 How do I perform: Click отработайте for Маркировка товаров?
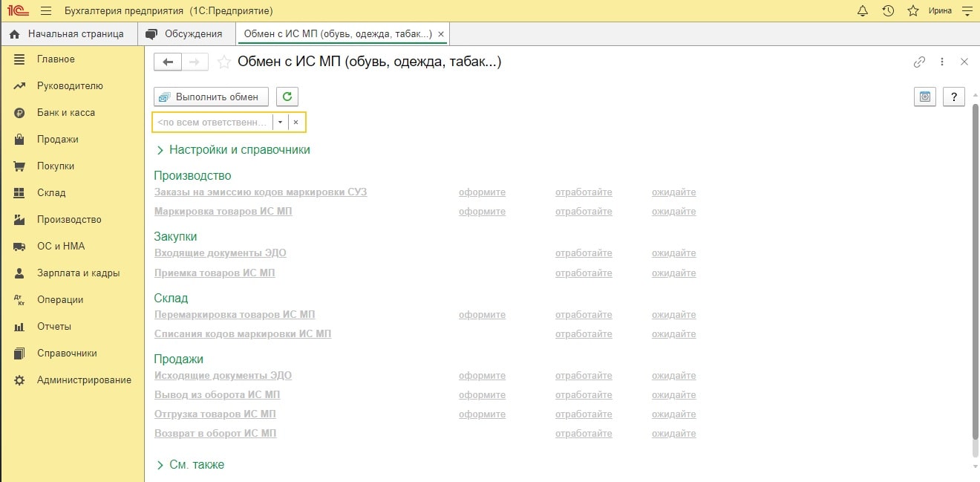tap(584, 212)
